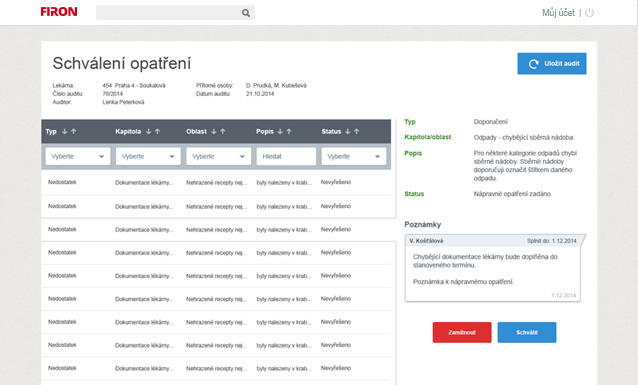Sort Oblast column descending arrow

(x=214, y=131)
